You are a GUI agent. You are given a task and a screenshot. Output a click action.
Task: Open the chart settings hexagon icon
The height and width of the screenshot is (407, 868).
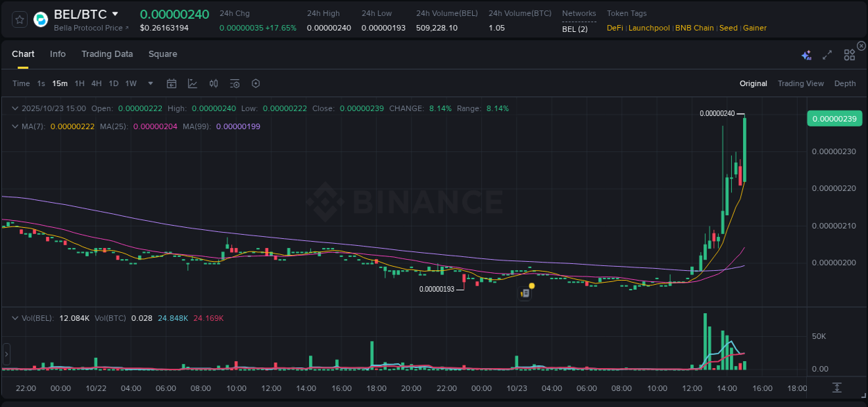256,83
